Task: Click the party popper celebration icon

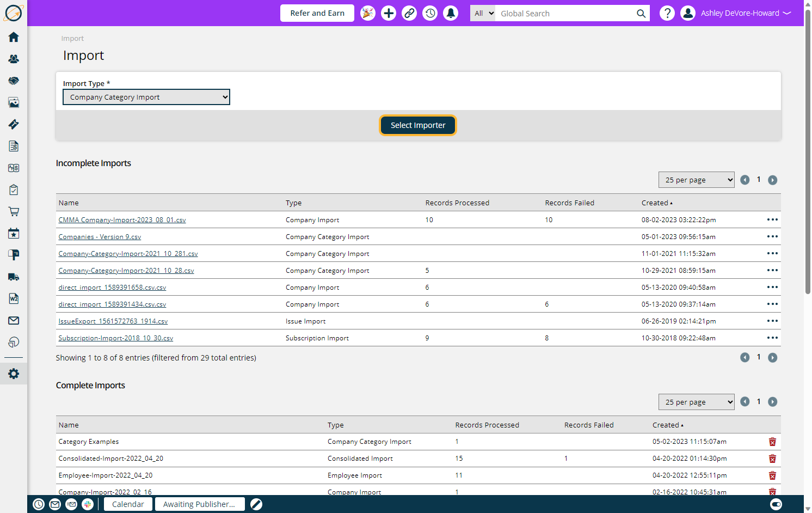Action: (x=368, y=13)
